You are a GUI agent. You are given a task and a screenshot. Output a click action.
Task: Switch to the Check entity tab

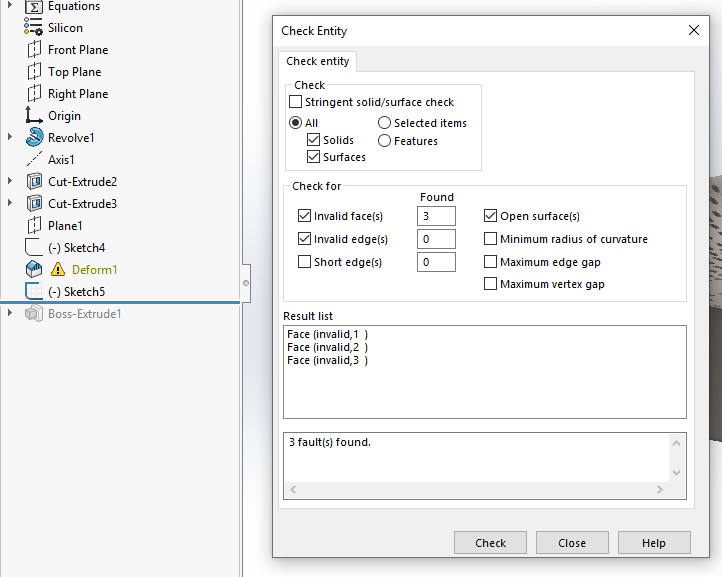pos(318,62)
